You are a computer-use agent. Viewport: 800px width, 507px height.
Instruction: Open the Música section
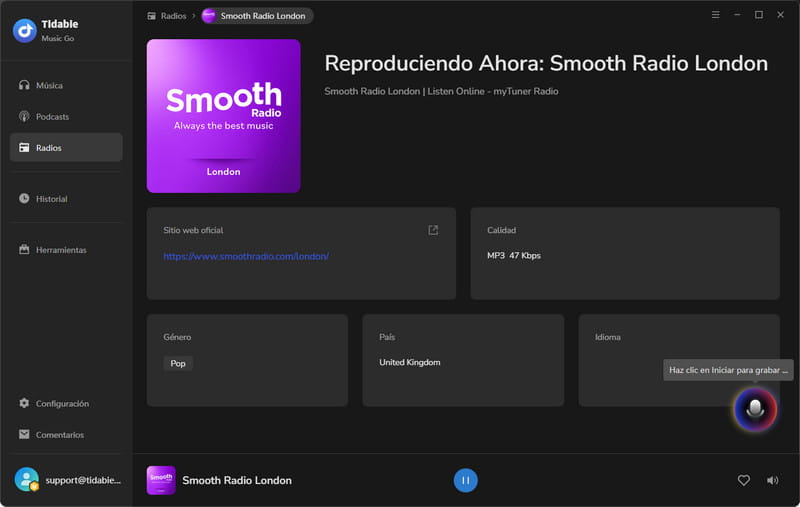pos(66,85)
